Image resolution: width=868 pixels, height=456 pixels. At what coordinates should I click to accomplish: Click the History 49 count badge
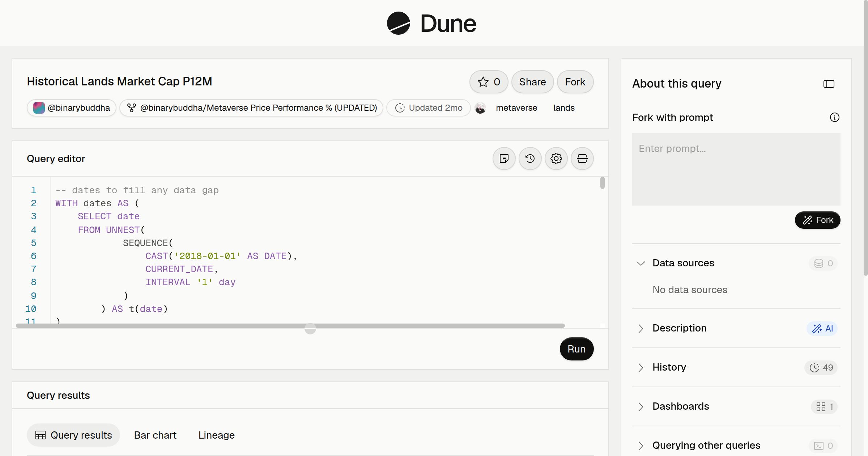click(821, 367)
